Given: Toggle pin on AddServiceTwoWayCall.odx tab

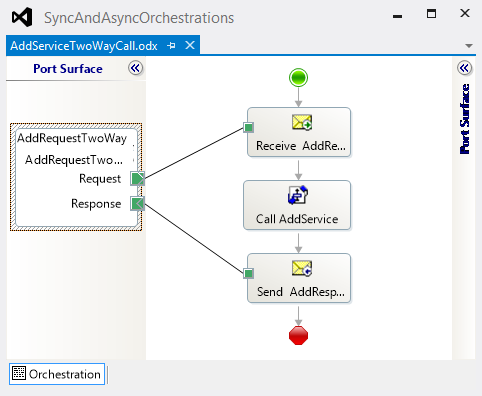Looking at the screenshot, I should pyautogui.click(x=171, y=46).
